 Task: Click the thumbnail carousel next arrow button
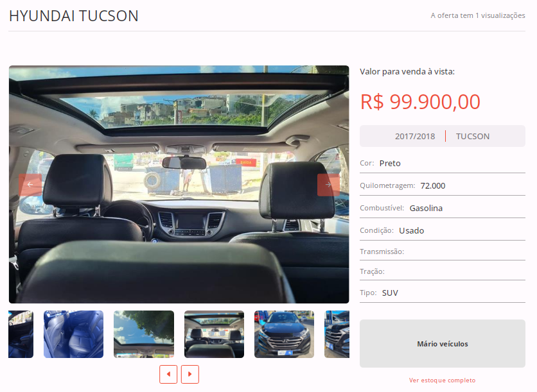coord(190,374)
